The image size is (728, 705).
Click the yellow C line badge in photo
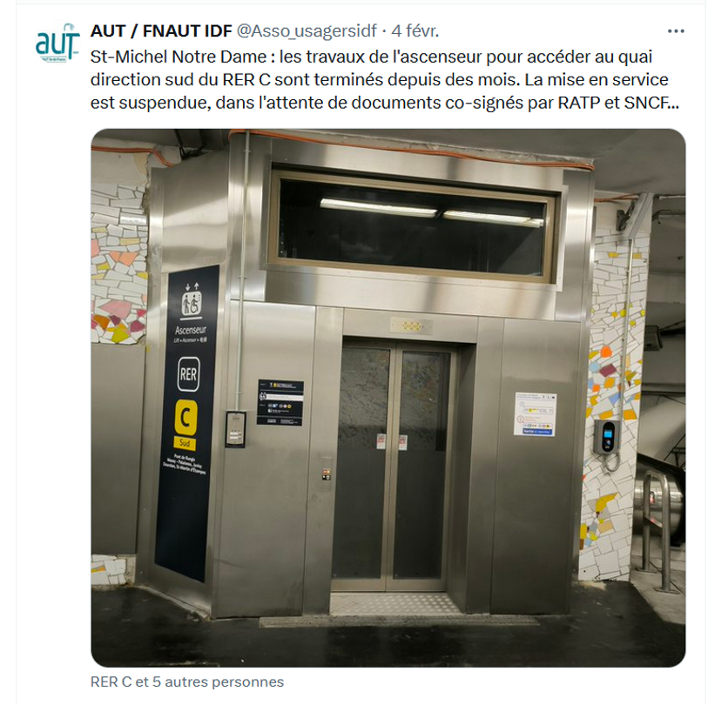pos(185,417)
